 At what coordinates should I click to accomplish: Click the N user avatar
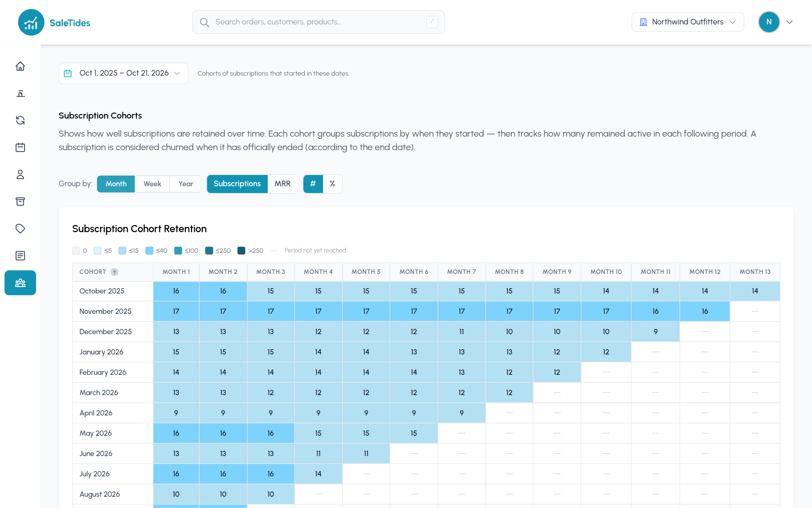[769, 22]
